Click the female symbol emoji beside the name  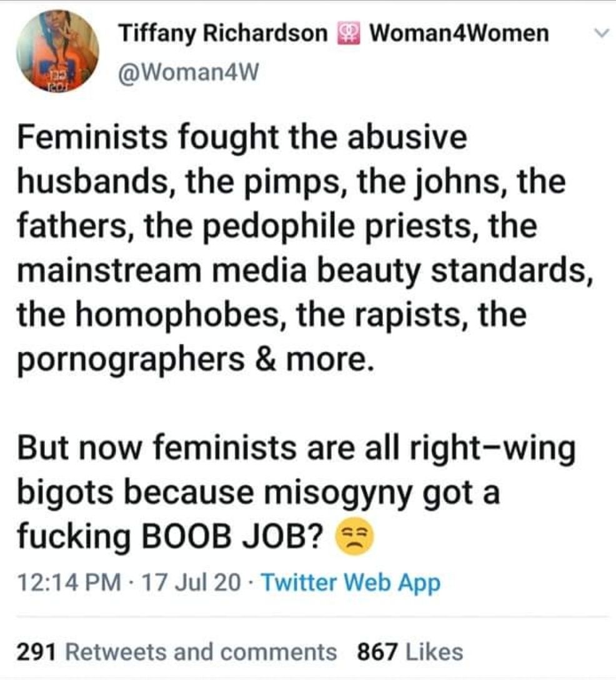pyautogui.click(x=346, y=34)
